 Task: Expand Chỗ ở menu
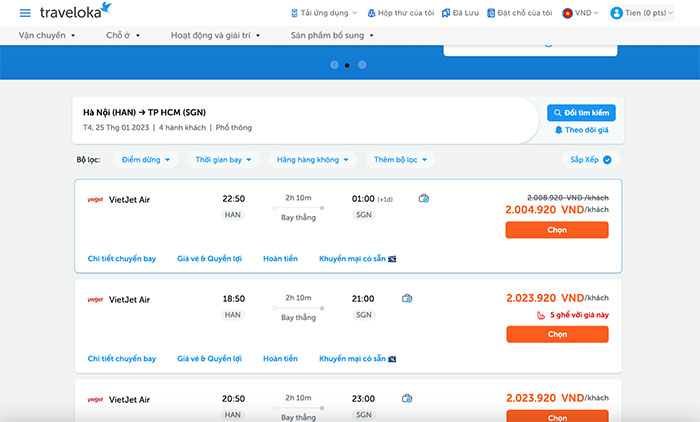pos(123,35)
